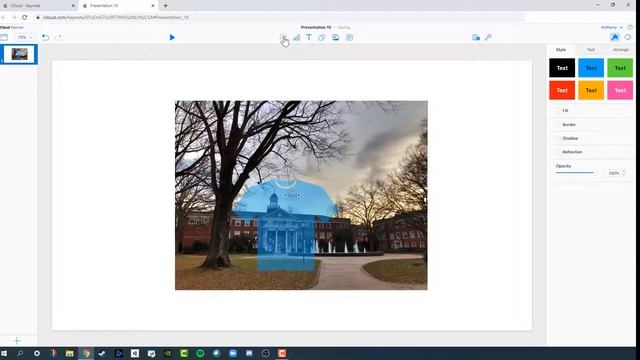640x360 pixels.
Task: Open Spotify from the taskbar
Action: [200, 353]
